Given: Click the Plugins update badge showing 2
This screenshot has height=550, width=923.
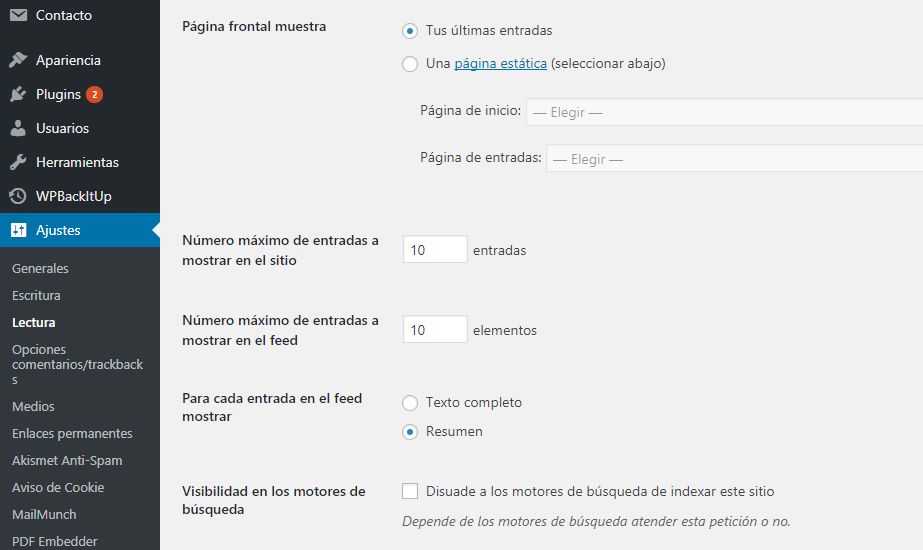Looking at the screenshot, I should coord(94,94).
